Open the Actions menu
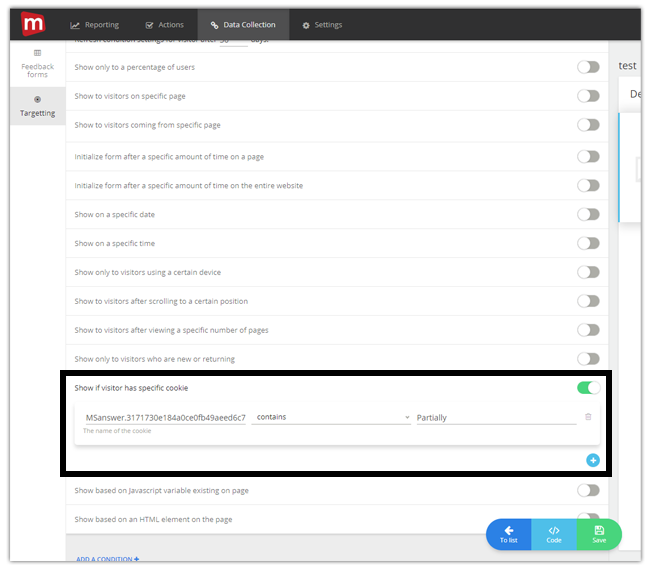 coord(165,25)
